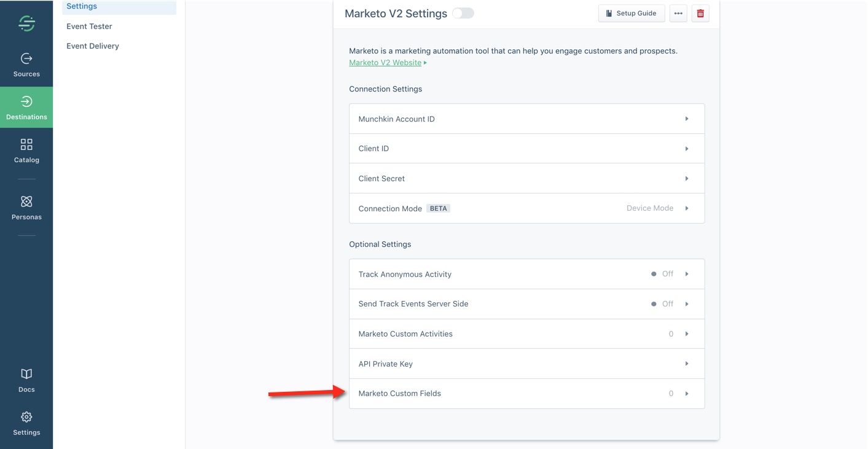Open the Settings gear icon
Viewport: 868px width, 449px height.
click(26, 417)
